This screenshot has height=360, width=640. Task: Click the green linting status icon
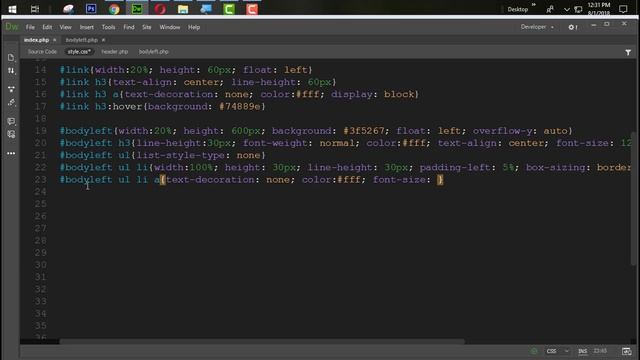(x=533, y=351)
